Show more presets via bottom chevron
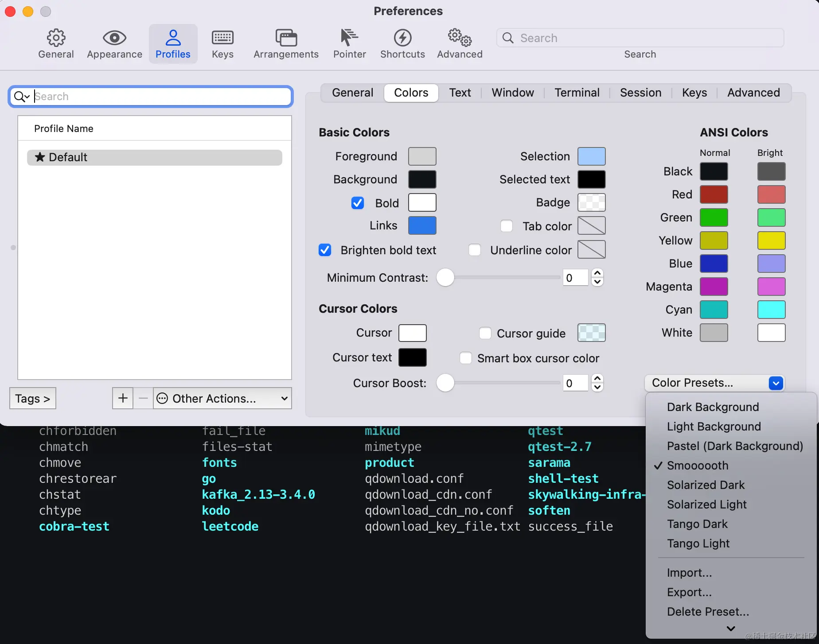The width and height of the screenshot is (819, 644). 731,628
